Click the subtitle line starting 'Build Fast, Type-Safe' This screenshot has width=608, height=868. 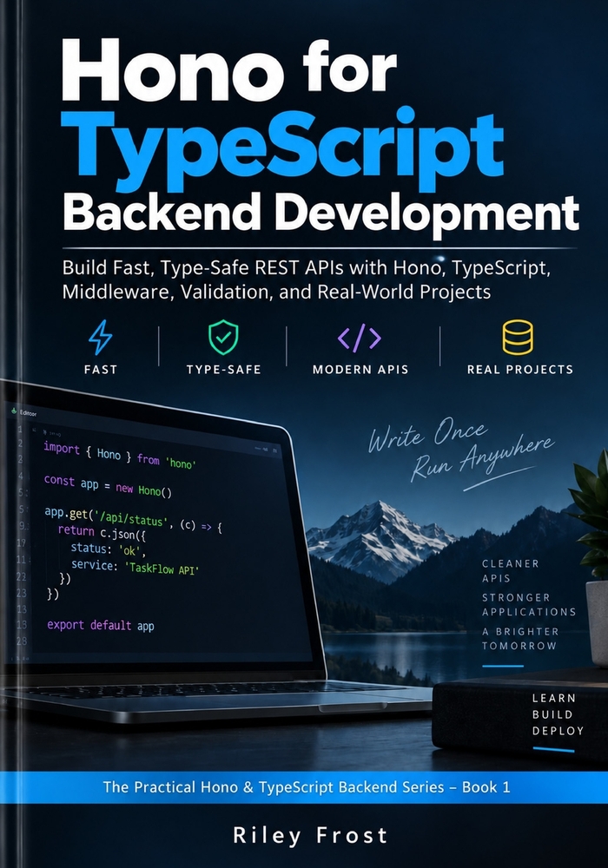(x=307, y=268)
